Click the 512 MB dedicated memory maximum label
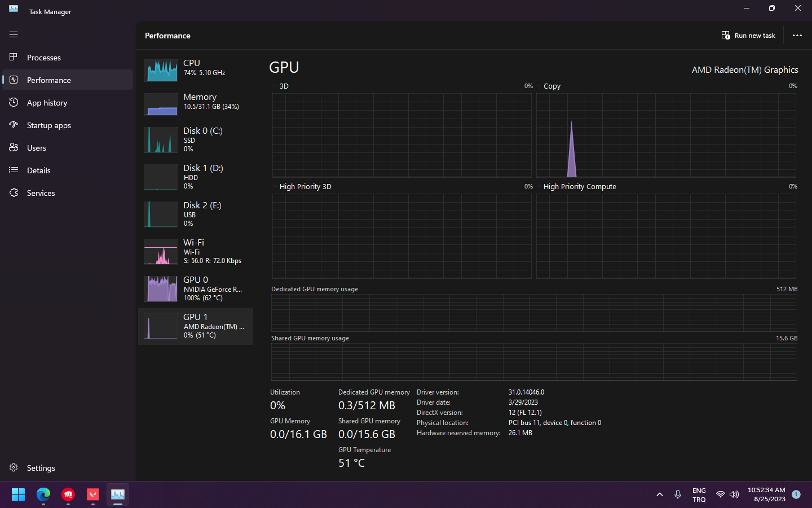Image resolution: width=812 pixels, height=508 pixels. [x=787, y=289]
